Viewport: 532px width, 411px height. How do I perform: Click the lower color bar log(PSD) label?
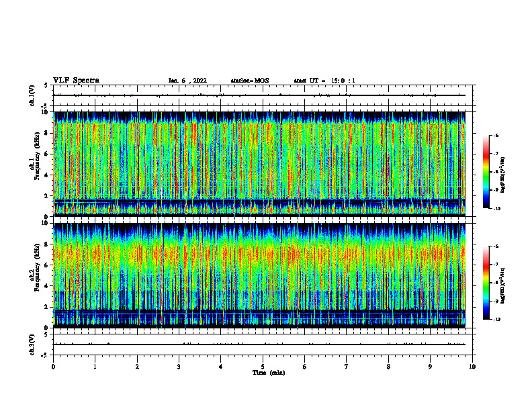coord(503,286)
